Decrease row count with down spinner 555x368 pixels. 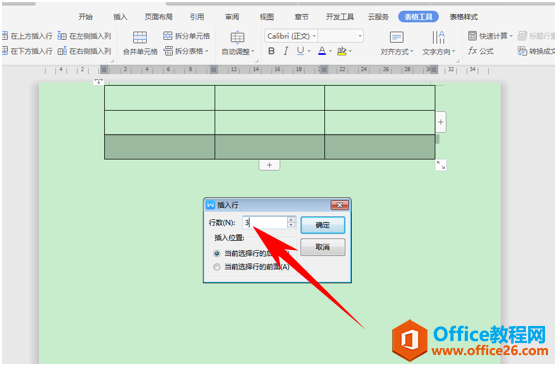pyautogui.click(x=291, y=225)
